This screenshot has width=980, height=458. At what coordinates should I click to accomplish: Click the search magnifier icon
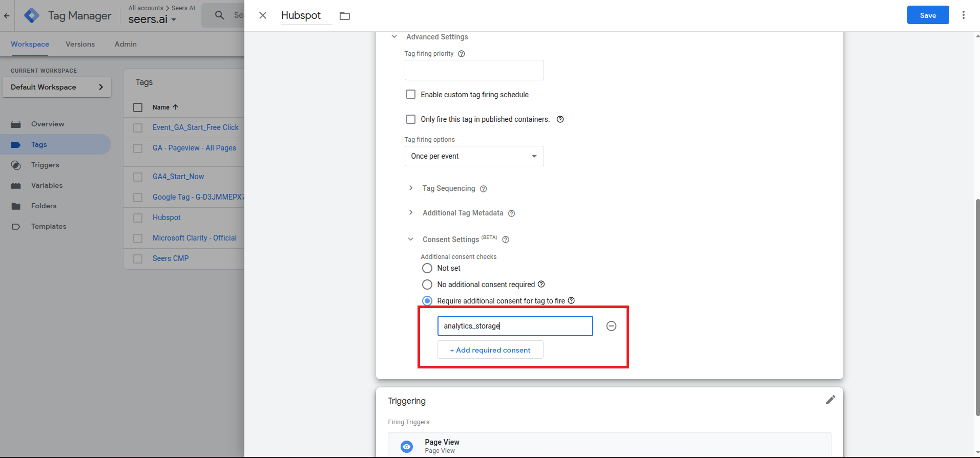[x=219, y=15]
